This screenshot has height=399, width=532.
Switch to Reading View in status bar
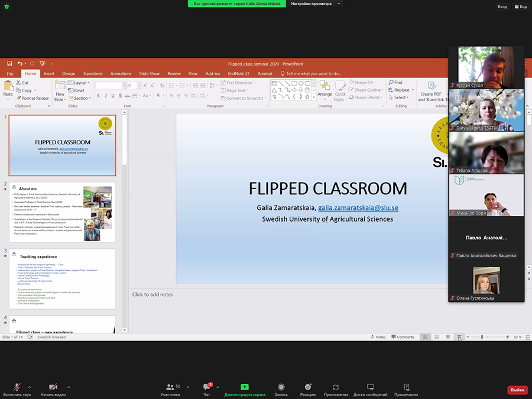click(x=448, y=337)
